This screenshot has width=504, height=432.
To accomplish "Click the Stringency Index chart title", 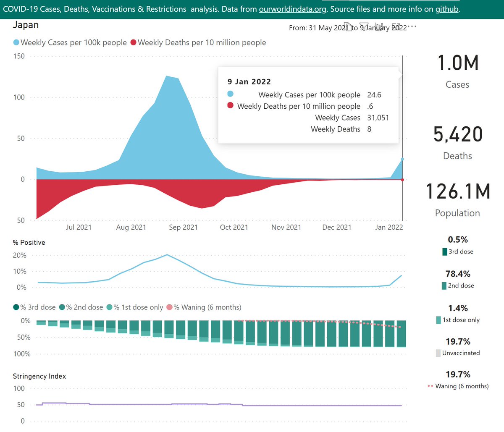I will 39,376.
